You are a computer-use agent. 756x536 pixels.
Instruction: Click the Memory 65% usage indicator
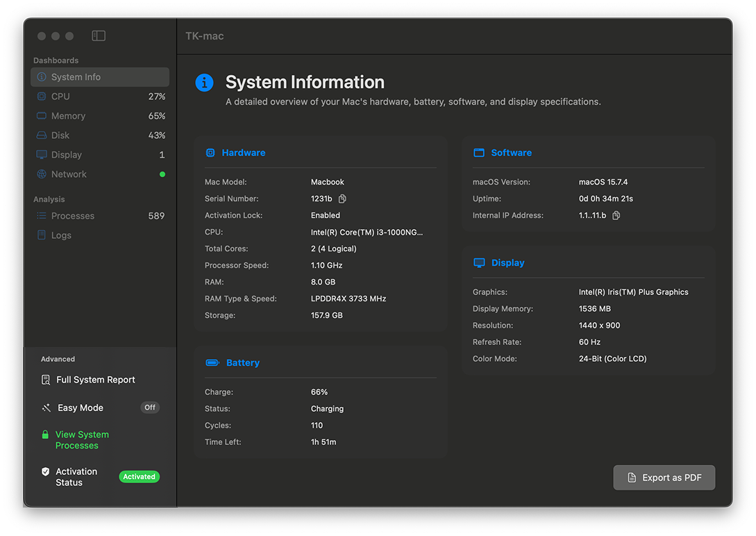tap(156, 115)
